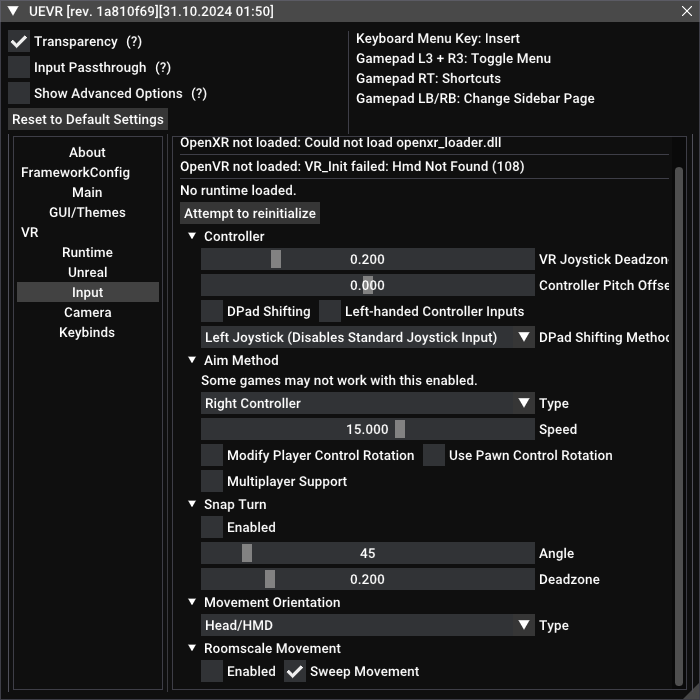
Task: Open the GUI/Themes sidebar page
Action: 88,212
